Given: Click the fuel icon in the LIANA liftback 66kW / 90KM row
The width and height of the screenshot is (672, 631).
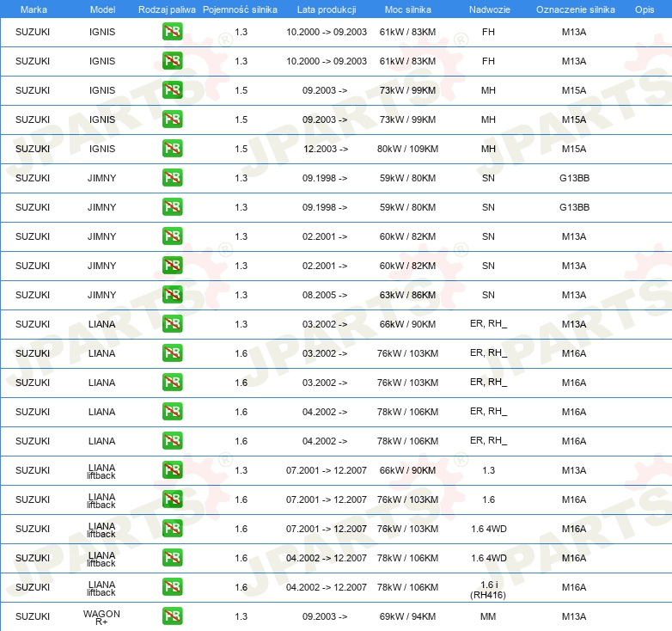Looking at the screenshot, I should click(x=172, y=470).
